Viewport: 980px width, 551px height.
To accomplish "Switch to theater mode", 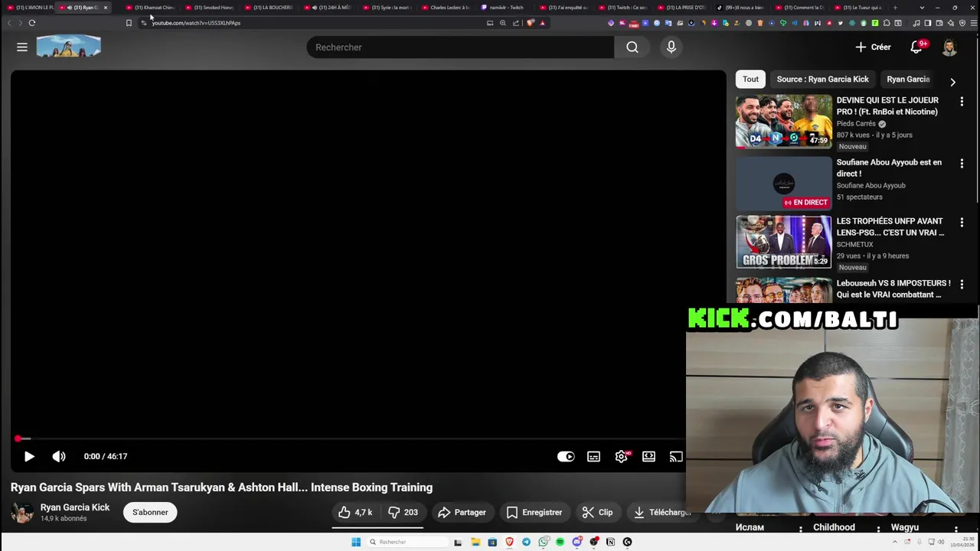I will (x=648, y=456).
